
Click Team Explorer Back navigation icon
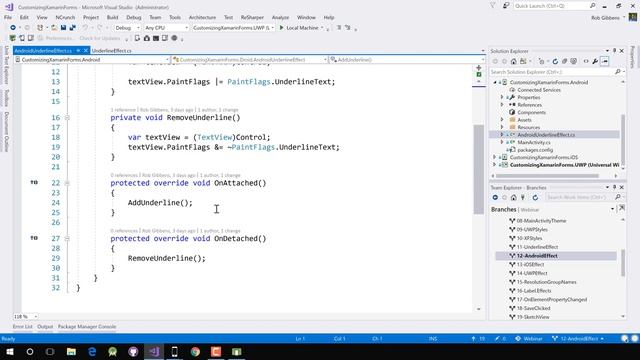(495, 198)
